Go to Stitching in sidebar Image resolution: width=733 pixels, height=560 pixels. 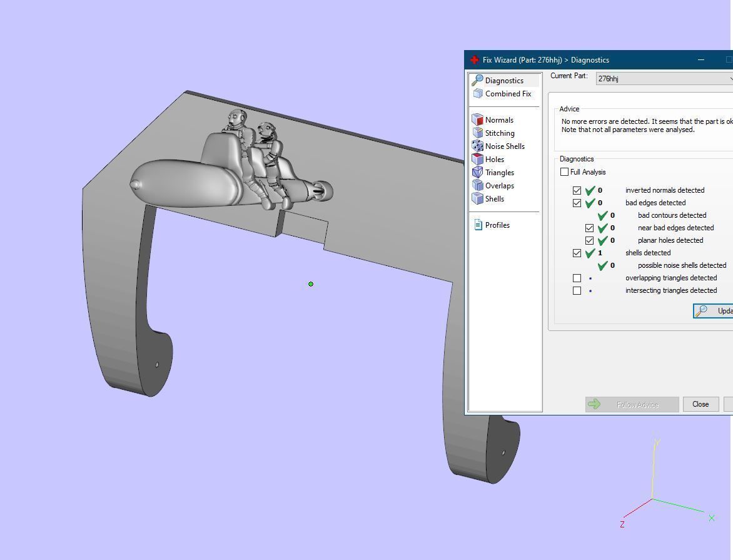pyautogui.click(x=500, y=133)
